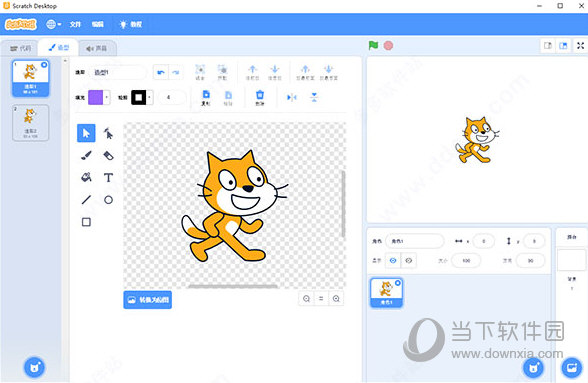Open the outline color dropdown arrow
Image resolution: width=588 pixels, height=383 pixels.
pos(150,98)
